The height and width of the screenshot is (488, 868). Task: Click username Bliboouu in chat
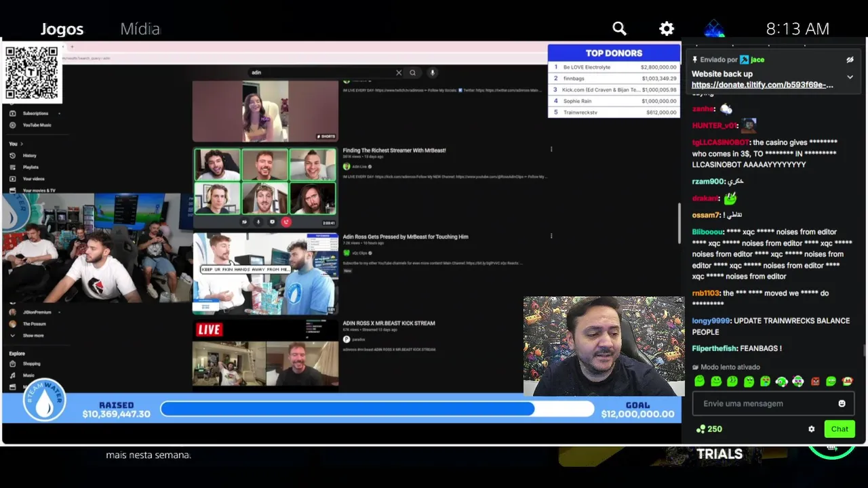pos(707,232)
